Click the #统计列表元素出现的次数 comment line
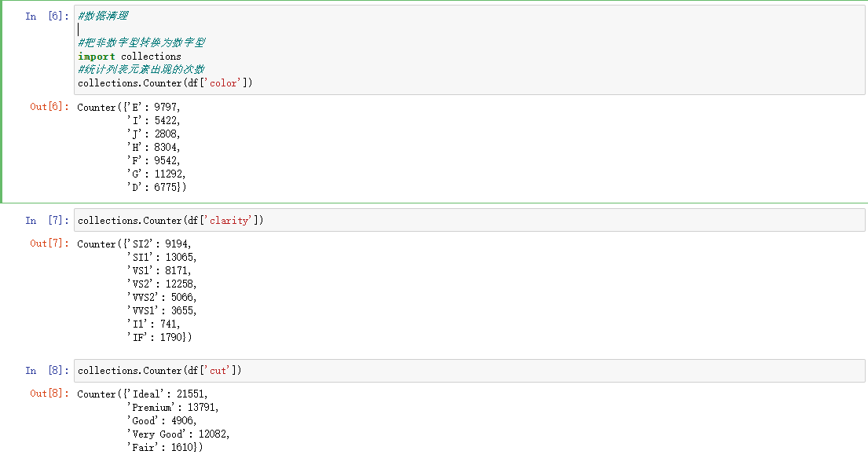The height and width of the screenshot is (469, 868). [141, 70]
